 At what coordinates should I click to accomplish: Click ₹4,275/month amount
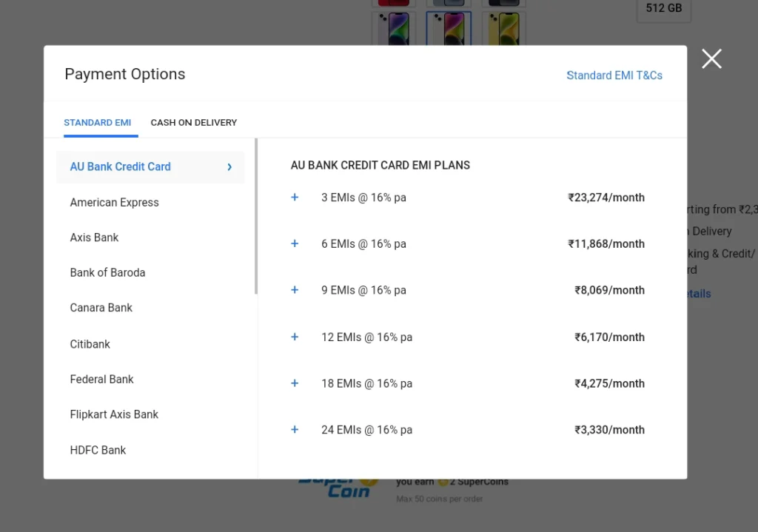(x=610, y=383)
